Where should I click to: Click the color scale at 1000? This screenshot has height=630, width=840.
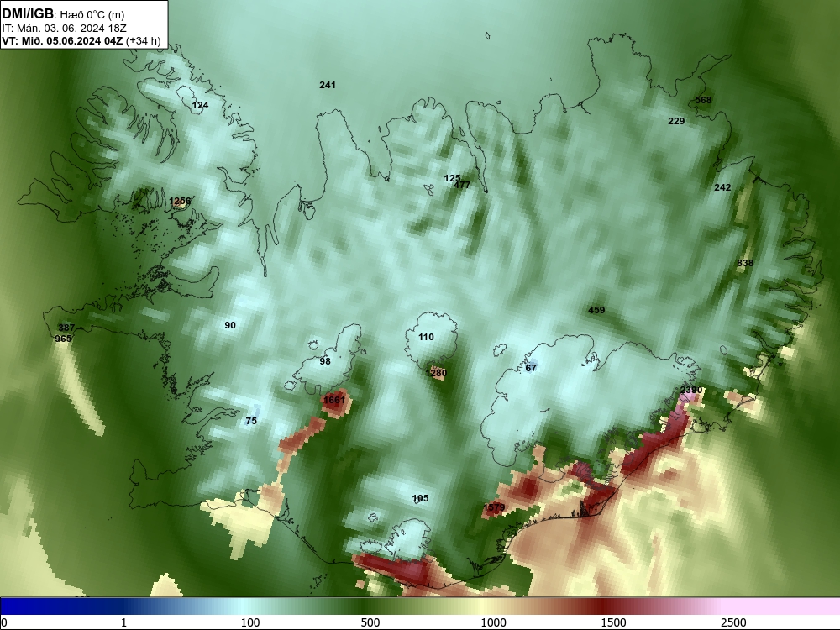(x=493, y=622)
